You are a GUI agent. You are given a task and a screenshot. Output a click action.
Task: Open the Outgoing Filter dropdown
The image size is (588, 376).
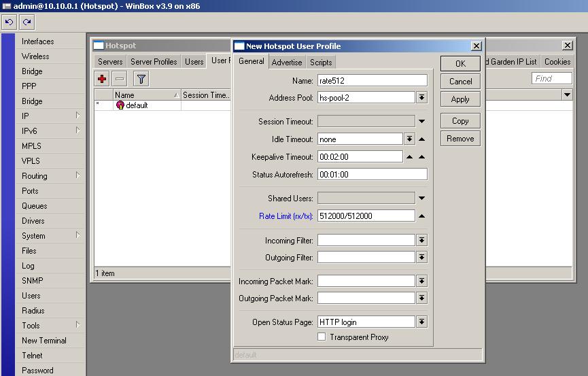click(x=421, y=257)
